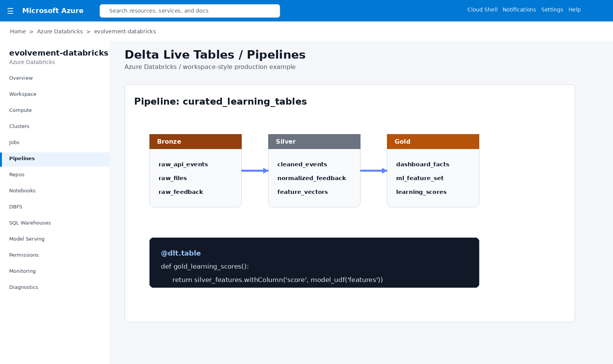Select Model Serving in sidebar
This screenshot has width=613, height=364.
click(x=55, y=239)
